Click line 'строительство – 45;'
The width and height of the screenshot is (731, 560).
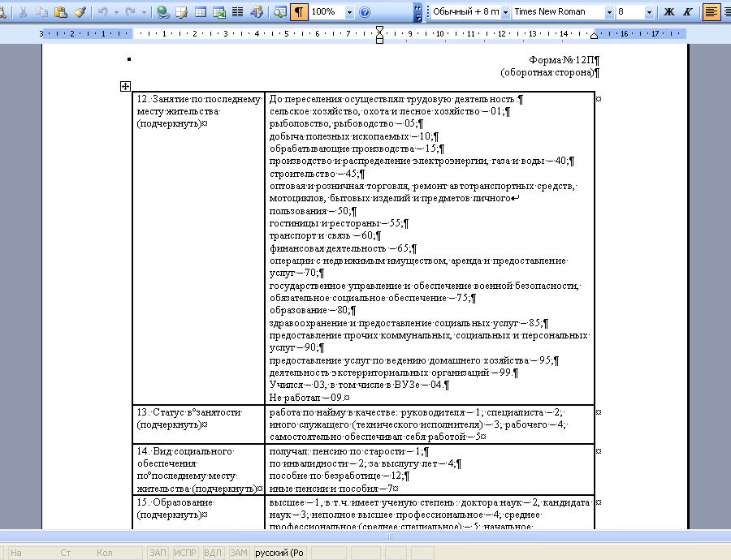tap(314, 174)
